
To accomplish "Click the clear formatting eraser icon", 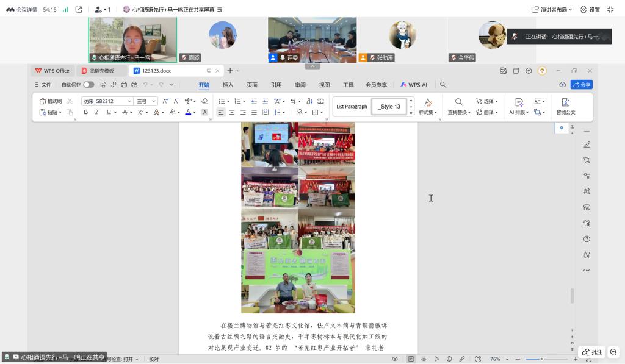I will tap(204, 101).
